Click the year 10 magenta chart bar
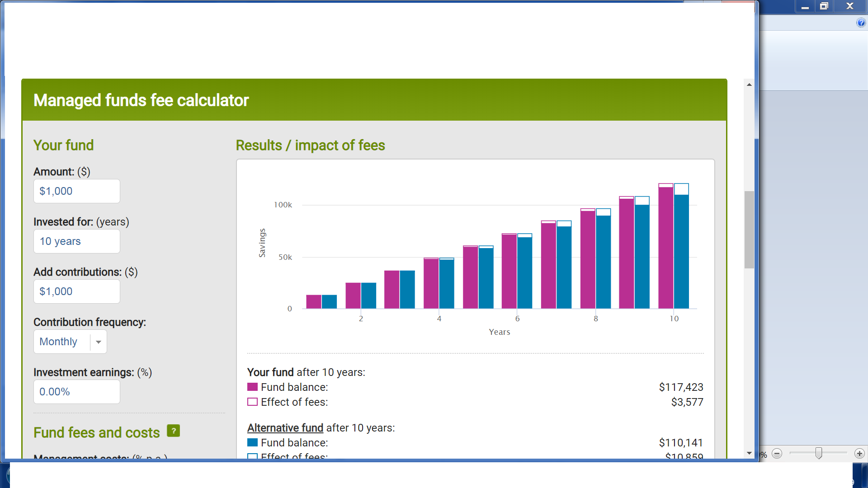Screen dimensions: 868x488 [x=665, y=249]
